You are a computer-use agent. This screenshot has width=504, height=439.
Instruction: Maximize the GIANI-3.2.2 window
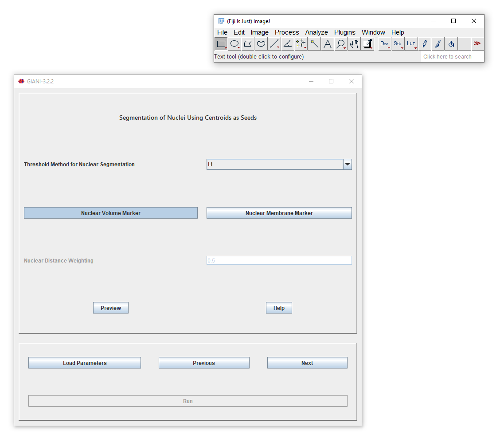coord(331,81)
